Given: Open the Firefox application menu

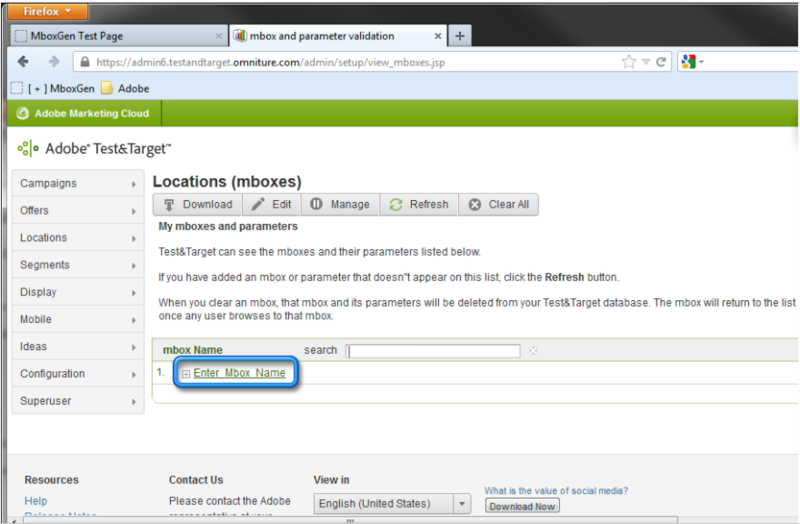Looking at the screenshot, I should pyautogui.click(x=48, y=11).
